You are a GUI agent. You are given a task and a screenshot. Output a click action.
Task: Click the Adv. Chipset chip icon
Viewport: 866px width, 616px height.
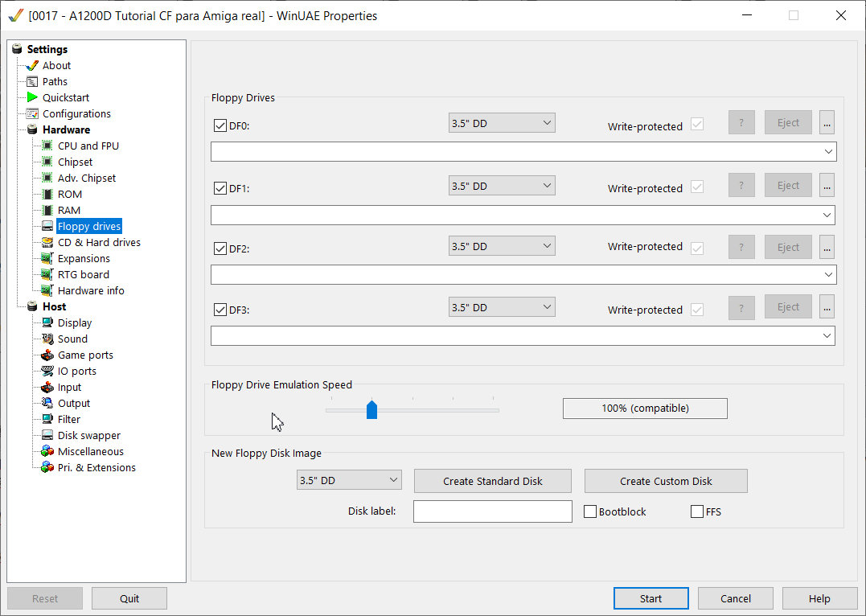coord(47,178)
